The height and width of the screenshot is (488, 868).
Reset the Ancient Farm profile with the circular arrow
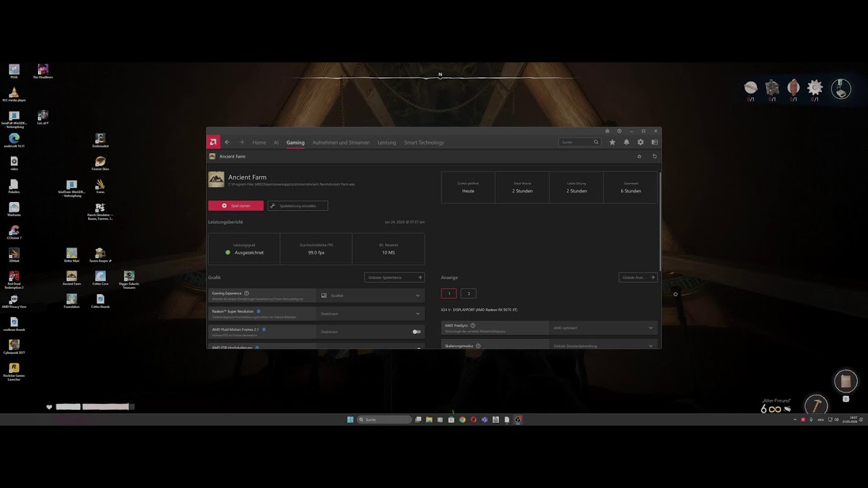pos(654,157)
